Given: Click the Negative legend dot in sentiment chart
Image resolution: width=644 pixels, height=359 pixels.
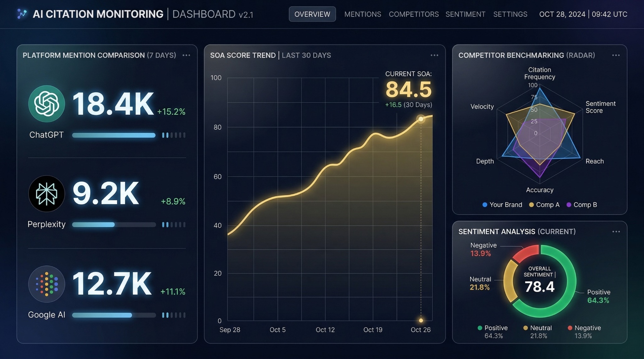Looking at the screenshot, I should coord(570,328).
